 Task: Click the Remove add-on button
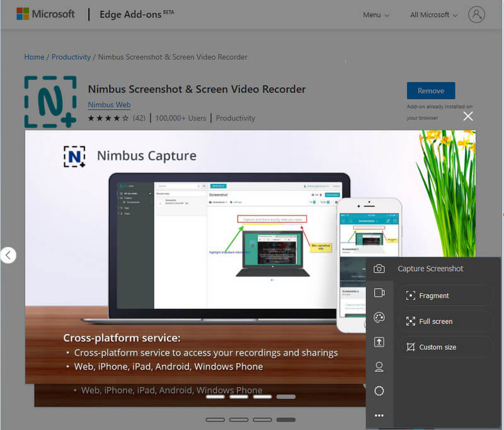click(x=431, y=91)
